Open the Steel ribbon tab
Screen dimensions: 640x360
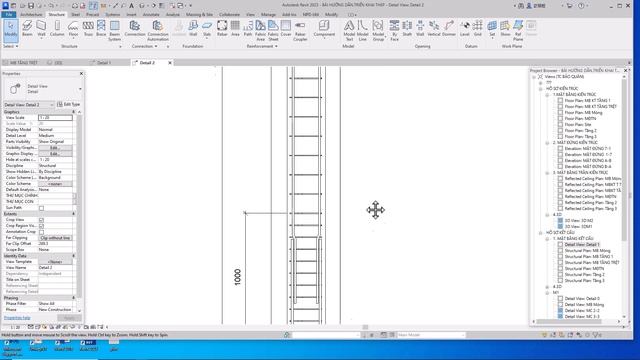tap(76, 15)
